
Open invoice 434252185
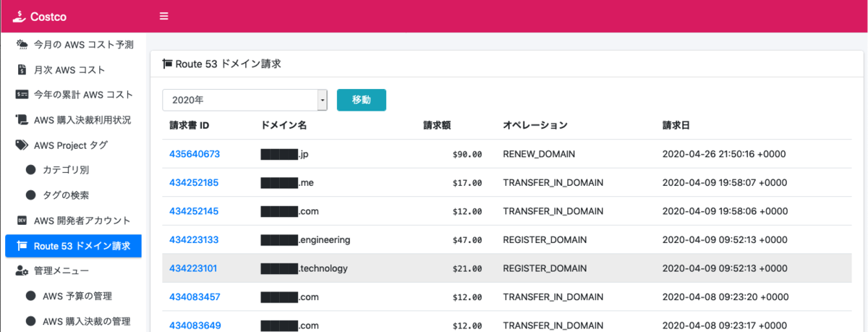click(x=194, y=182)
